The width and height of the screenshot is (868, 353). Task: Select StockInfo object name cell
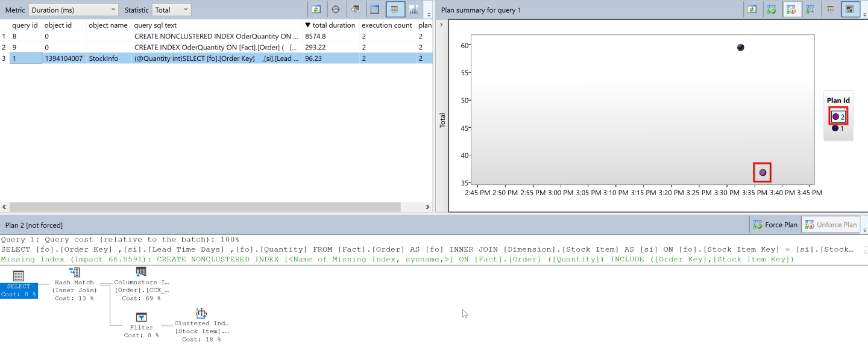click(108, 58)
